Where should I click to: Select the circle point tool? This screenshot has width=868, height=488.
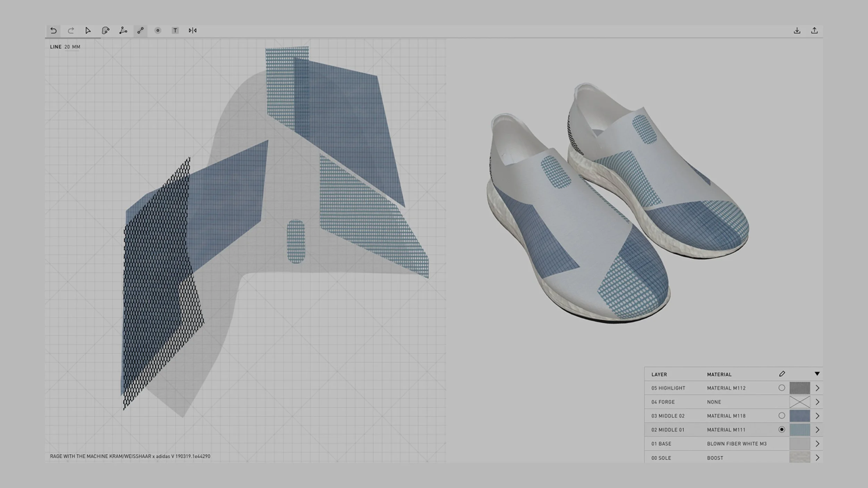[158, 31]
